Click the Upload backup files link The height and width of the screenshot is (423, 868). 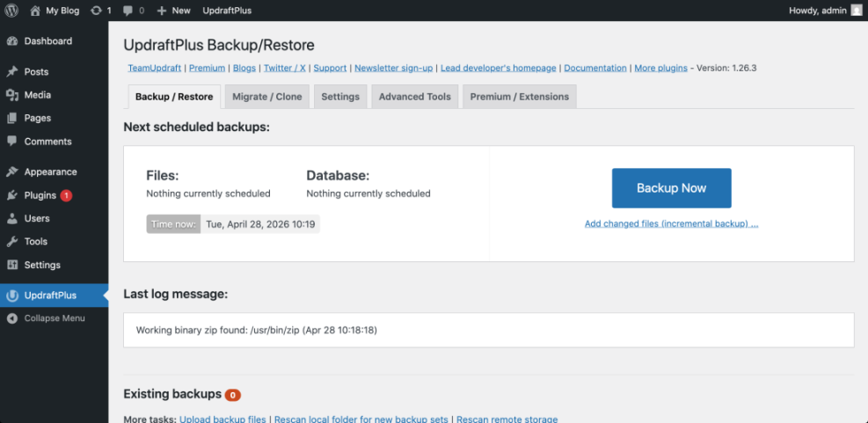pos(222,419)
